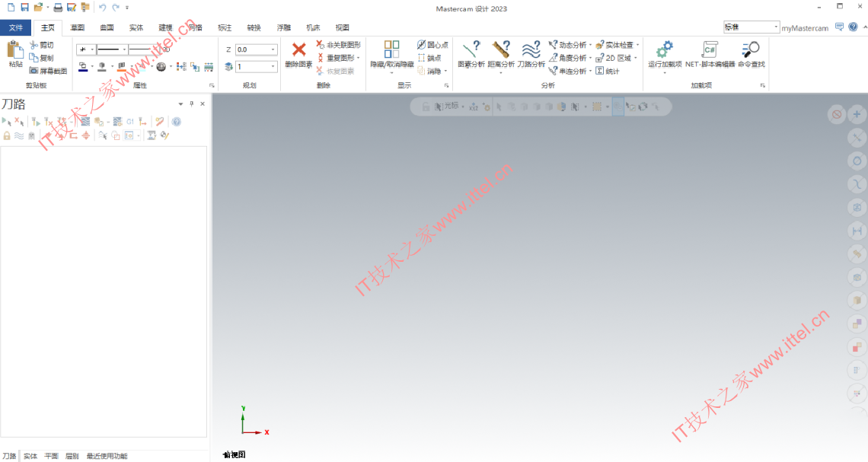
Task: Pin the 刀路 panel with the pushpin
Action: pyautogui.click(x=192, y=104)
